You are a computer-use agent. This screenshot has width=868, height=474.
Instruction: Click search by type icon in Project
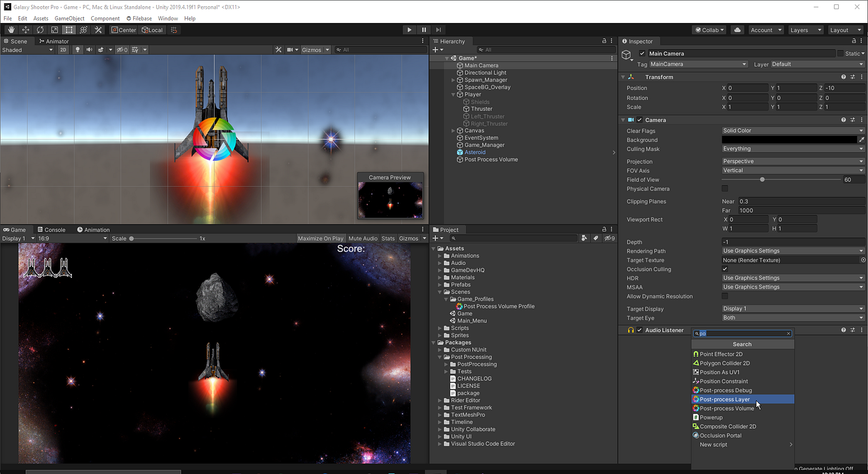[584, 238]
